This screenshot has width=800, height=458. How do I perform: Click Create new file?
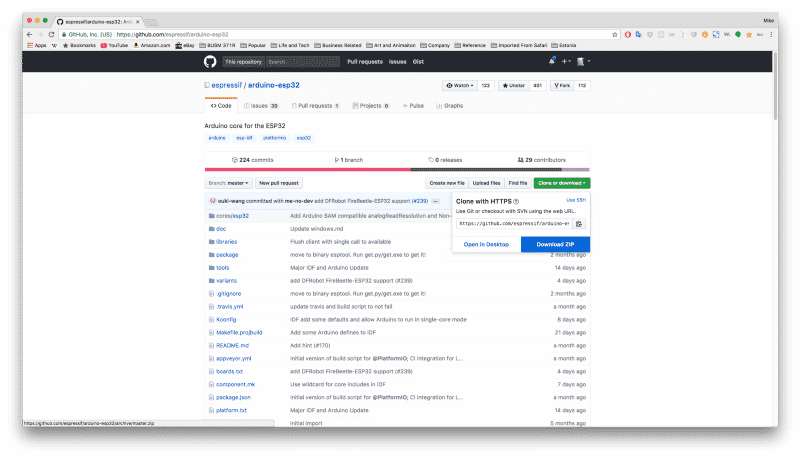pos(447,183)
